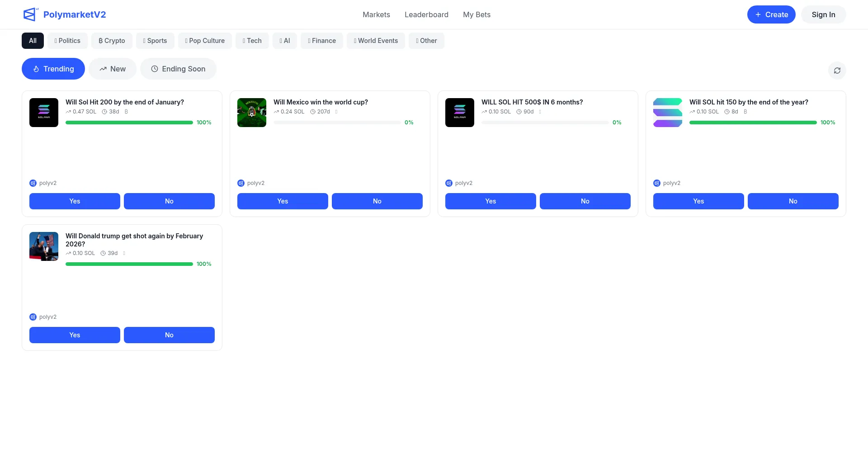Click polyv2 avatar on SOL 150 market
The height and width of the screenshot is (449, 868).
pos(657,183)
